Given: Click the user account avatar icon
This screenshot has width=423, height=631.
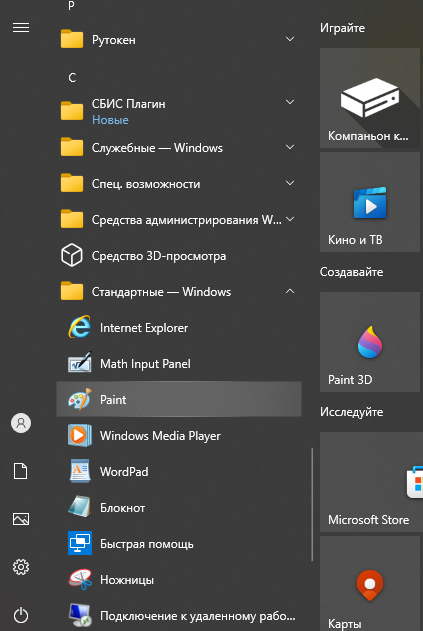Looking at the screenshot, I should tap(21, 423).
